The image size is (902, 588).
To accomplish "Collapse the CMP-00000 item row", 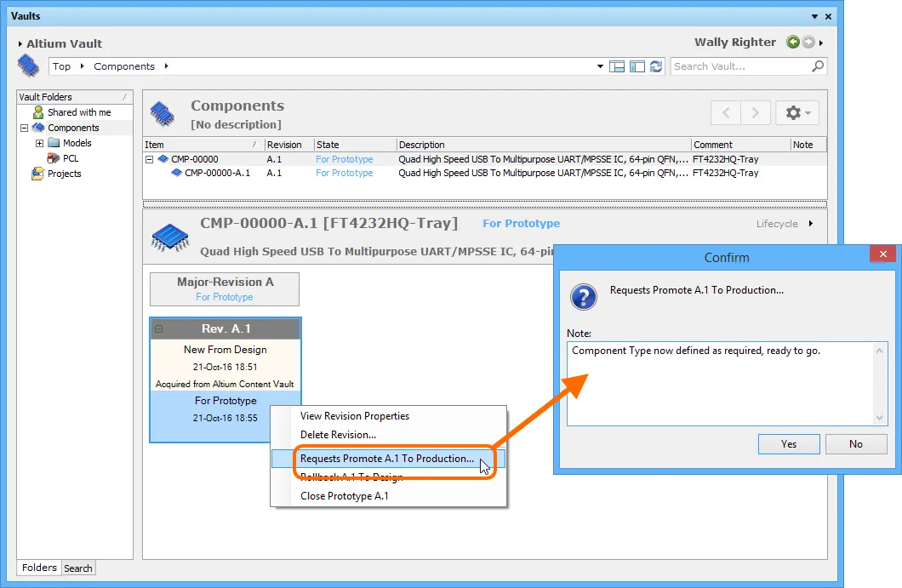I will tap(150, 159).
